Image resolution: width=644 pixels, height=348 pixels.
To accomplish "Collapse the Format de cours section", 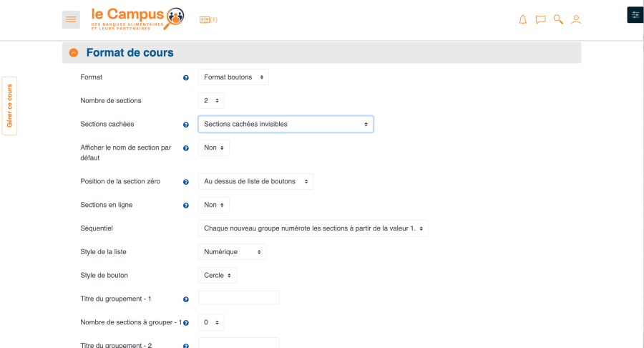I will click(x=74, y=53).
